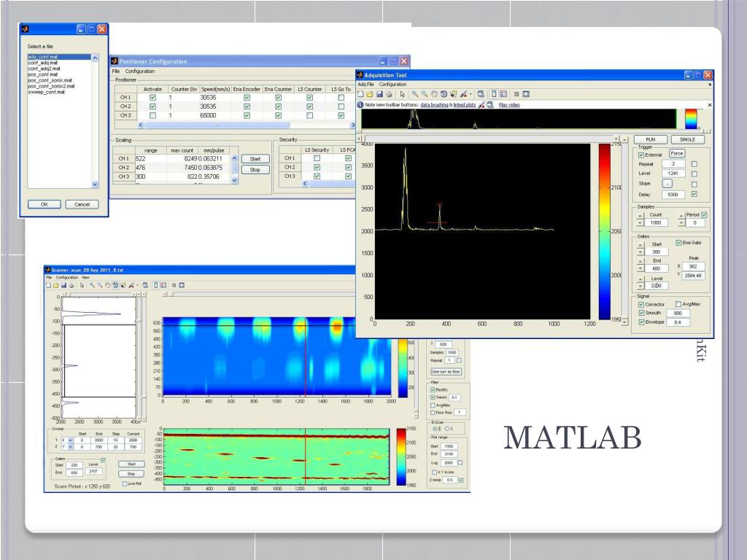This screenshot has width=747, height=560.
Task: Click Gates Start up arrow
Action: coord(640,245)
